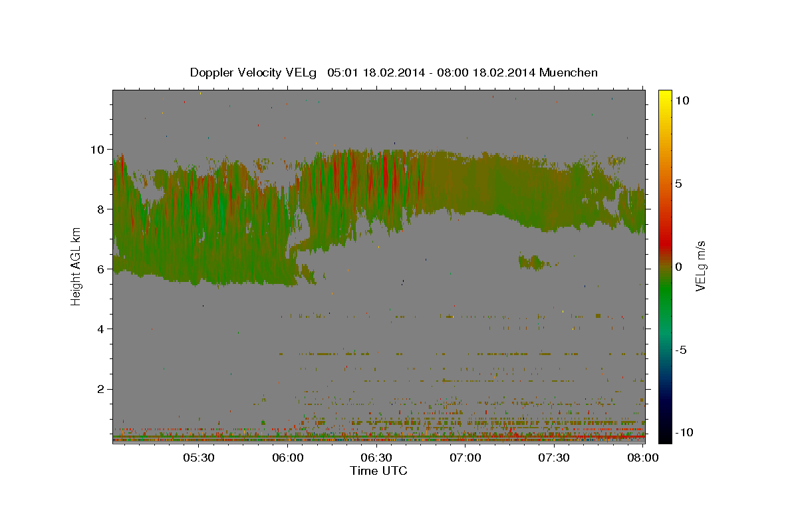Click the colorbar tick label '5'

point(679,184)
